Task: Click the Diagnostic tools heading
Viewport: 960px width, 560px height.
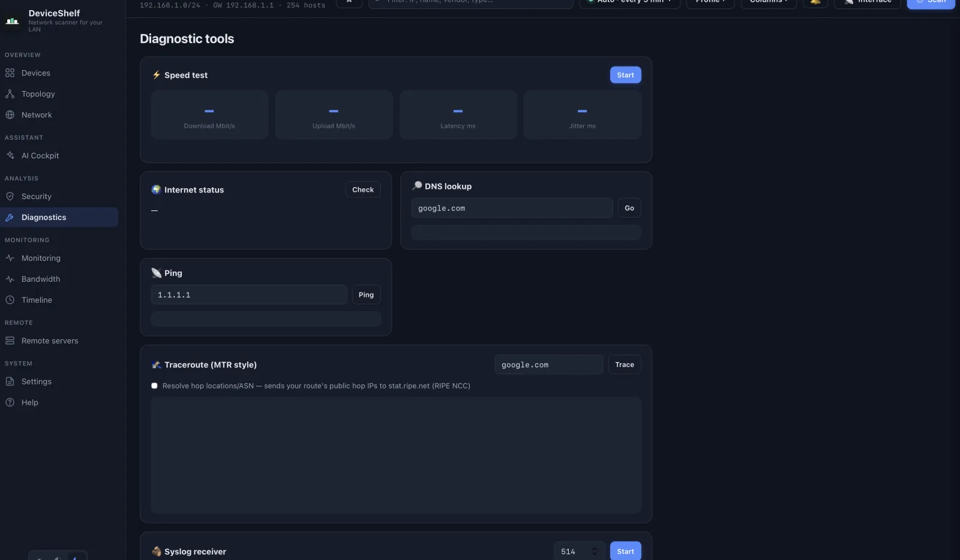Action: (187, 39)
